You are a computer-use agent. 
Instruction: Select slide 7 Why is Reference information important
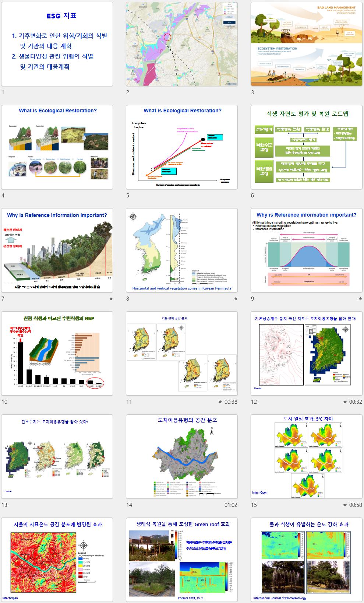coord(57,250)
